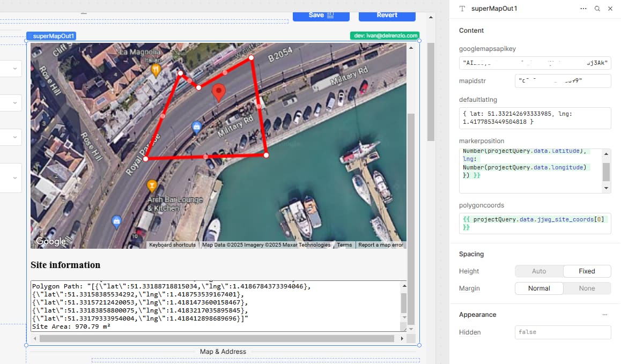This screenshot has width=621, height=364.
Task: Click the Save button
Action: 321,16
